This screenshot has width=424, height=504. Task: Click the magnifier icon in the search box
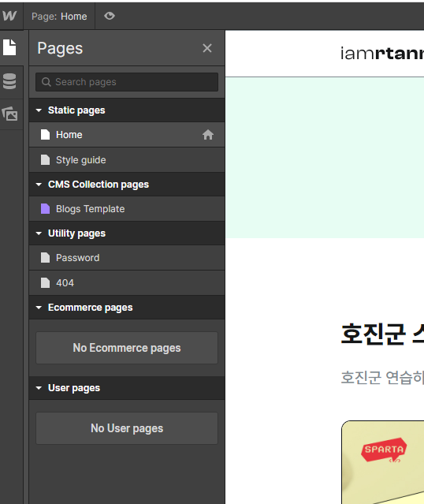click(x=46, y=82)
